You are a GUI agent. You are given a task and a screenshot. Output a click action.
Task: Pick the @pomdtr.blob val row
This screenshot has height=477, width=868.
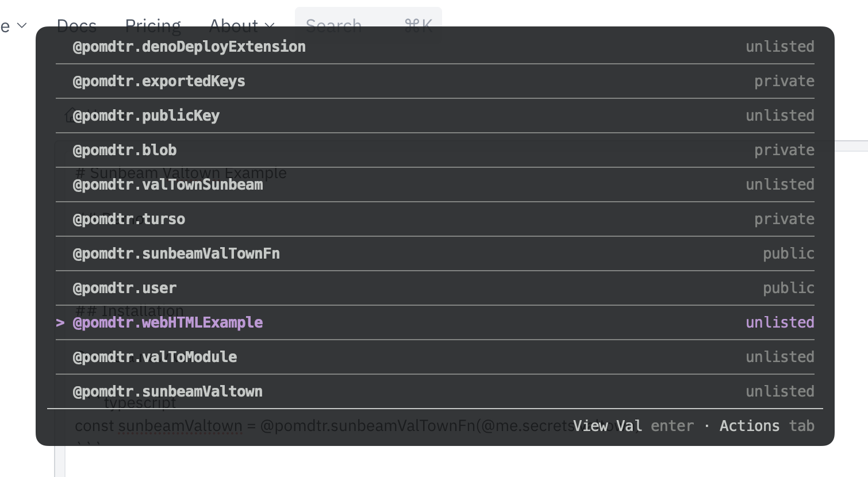click(x=435, y=150)
